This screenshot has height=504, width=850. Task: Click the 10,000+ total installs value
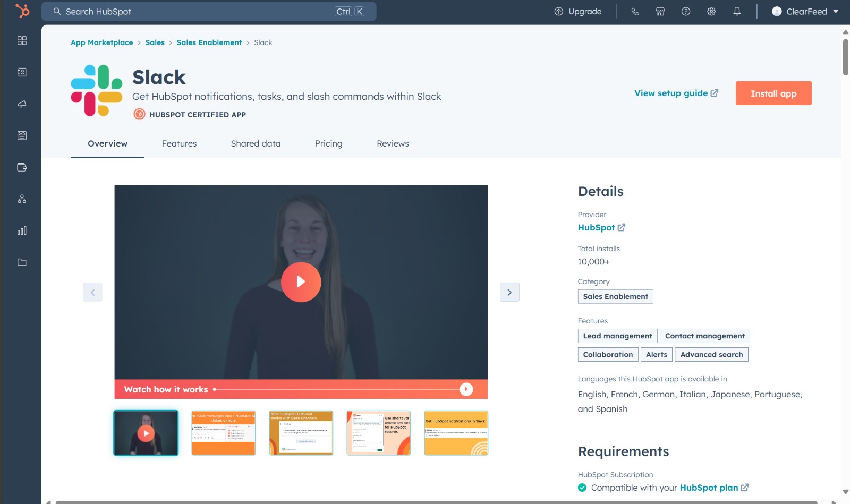point(593,262)
